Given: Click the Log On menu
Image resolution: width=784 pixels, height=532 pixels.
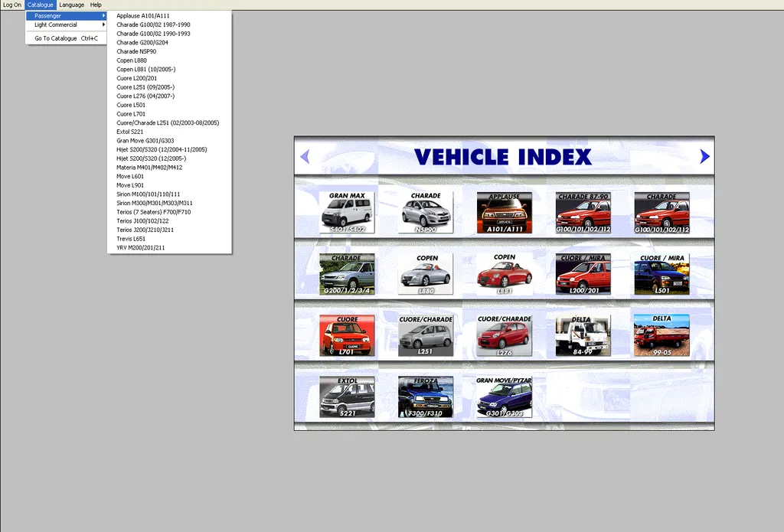Looking at the screenshot, I should [12, 5].
